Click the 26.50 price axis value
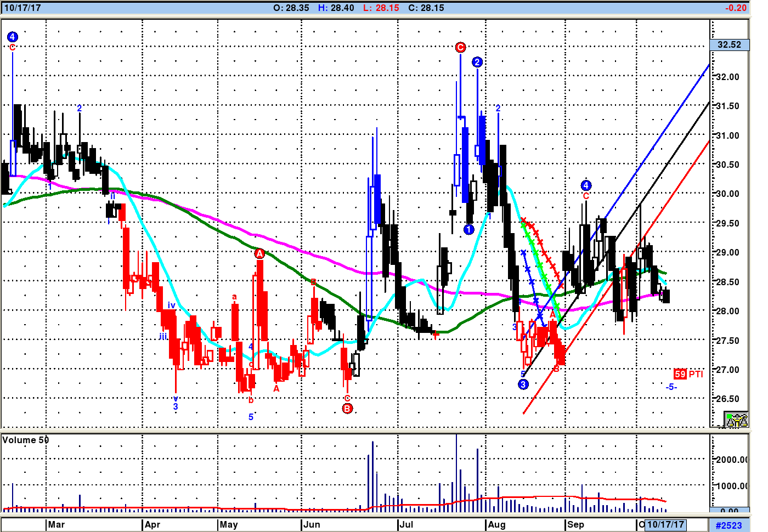768x532 pixels. (x=728, y=399)
